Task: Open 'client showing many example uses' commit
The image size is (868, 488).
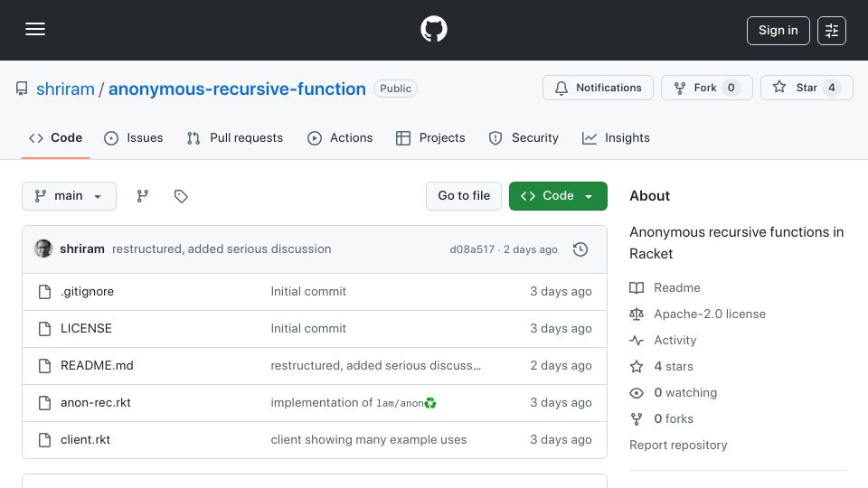Action: tap(369, 440)
